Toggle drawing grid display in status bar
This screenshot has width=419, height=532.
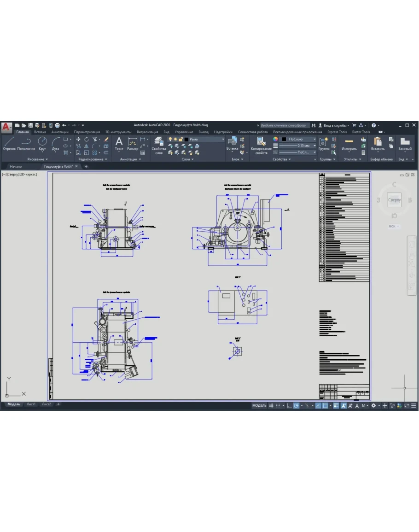coord(271,406)
